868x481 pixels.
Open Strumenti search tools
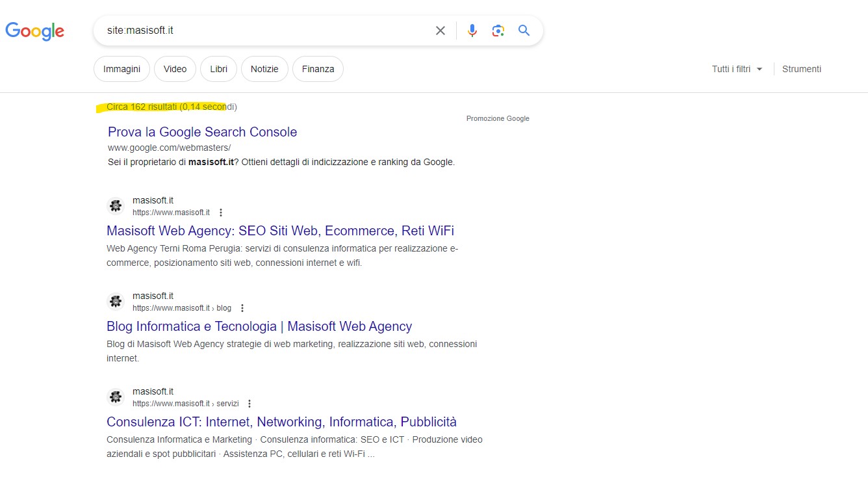click(x=802, y=69)
